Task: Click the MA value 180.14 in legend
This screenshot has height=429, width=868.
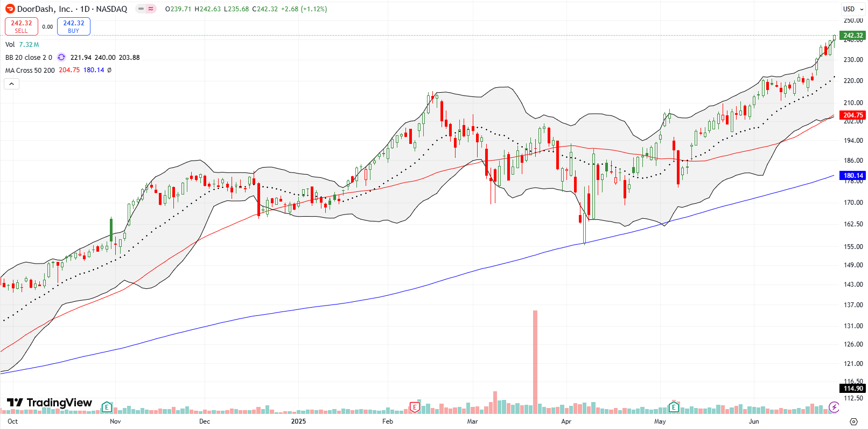Action: [x=94, y=70]
